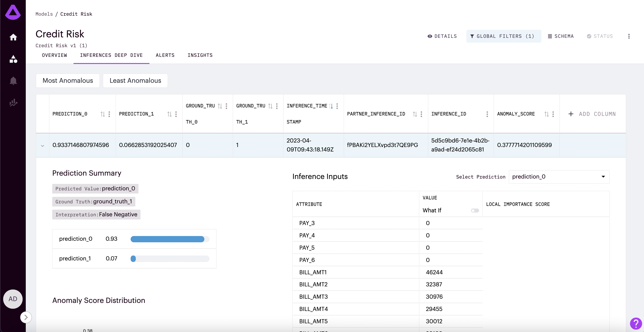Screen dimensions: 644x332
Task: Open the alerts bell icon in sidebar
Action: 13,81
